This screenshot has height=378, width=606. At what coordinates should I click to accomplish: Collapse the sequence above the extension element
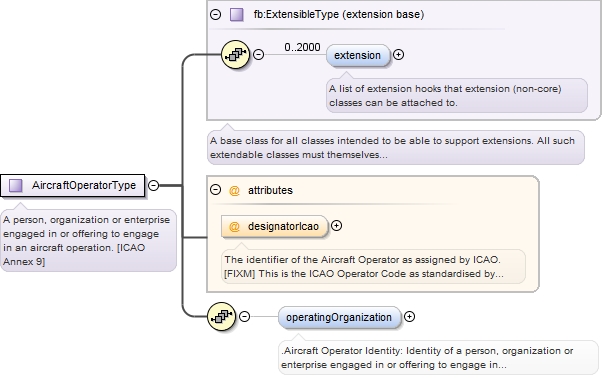[x=259, y=54]
